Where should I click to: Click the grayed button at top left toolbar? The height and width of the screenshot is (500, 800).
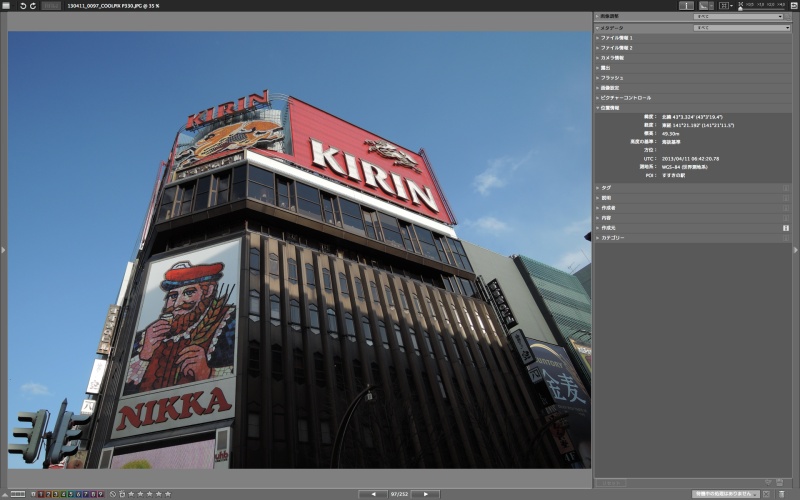[x=51, y=6]
